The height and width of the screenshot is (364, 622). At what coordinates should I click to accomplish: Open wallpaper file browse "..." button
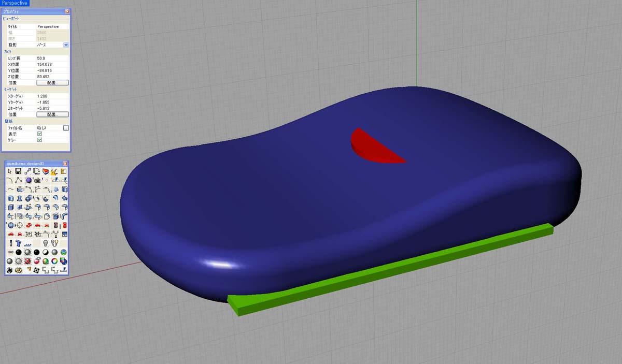click(66, 127)
